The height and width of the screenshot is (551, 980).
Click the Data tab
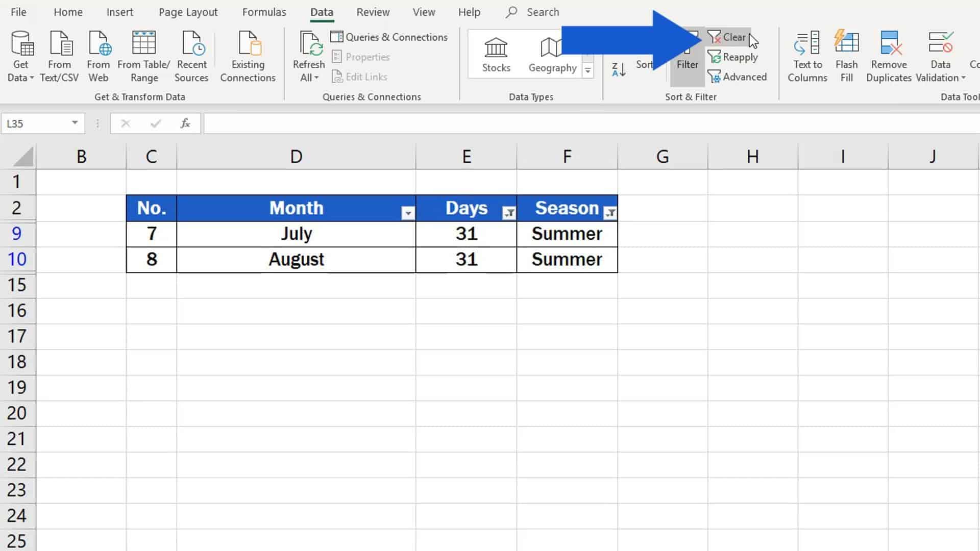(322, 12)
